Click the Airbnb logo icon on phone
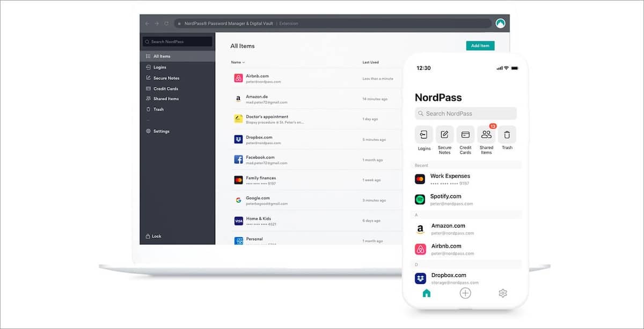This screenshot has height=329, width=644. [x=420, y=249]
